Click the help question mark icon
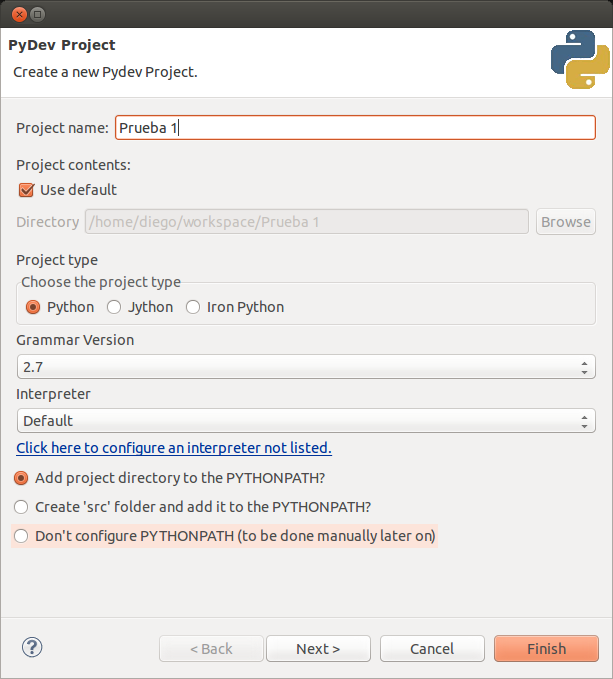613x679 pixels. (x=32, y=647)
